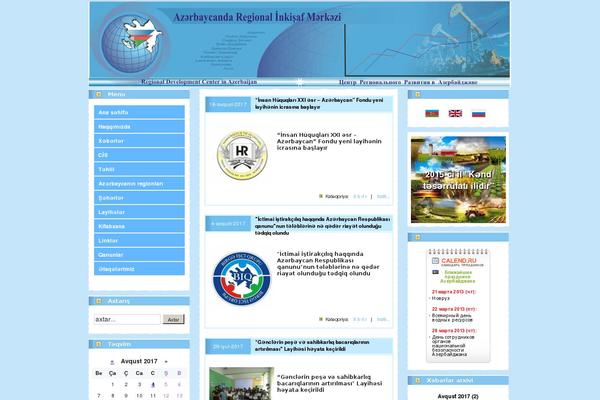Click the '21 марта 2013' holiday date in Calend widget

[454, 292]
